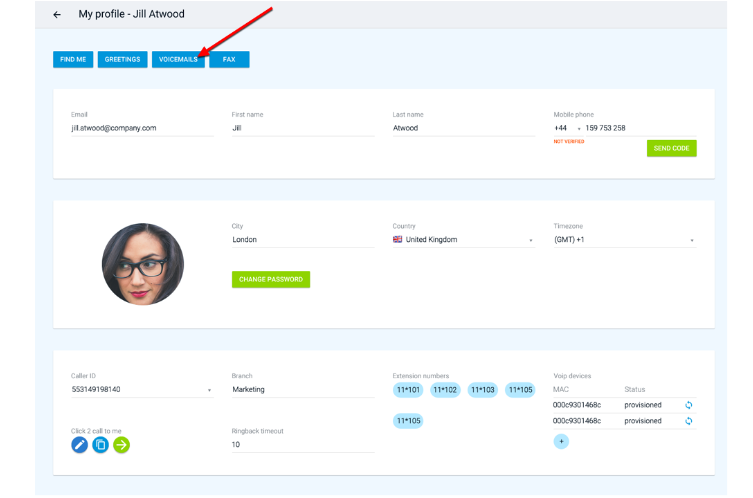Screen dimensions: 753x498
Task: Click the green arrow call icon
Action: [x=121, y=445]
